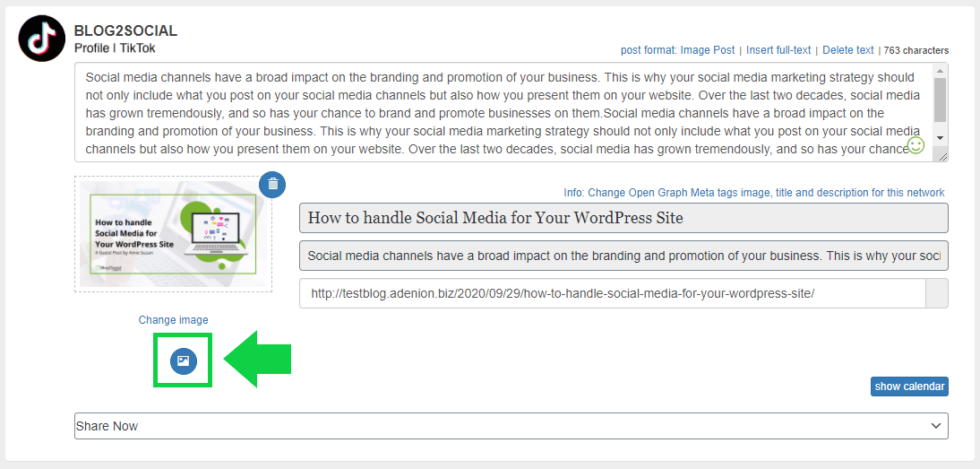Click the post URL field
Viewport: 980px width, 469px height.
click(612, 293)
